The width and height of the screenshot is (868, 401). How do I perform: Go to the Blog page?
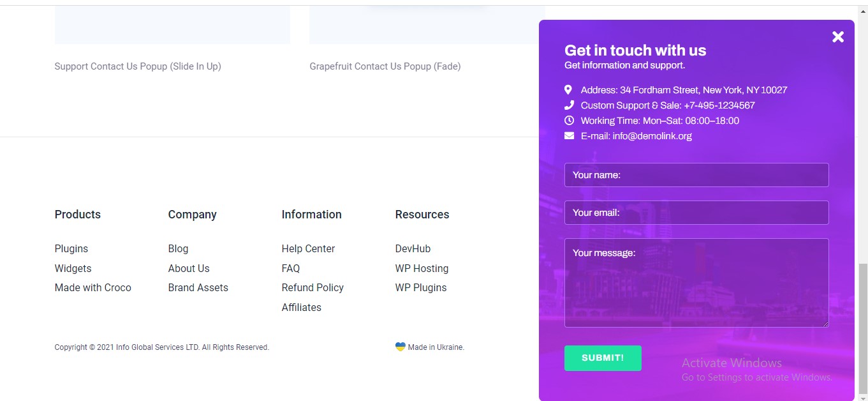point(178,249)
